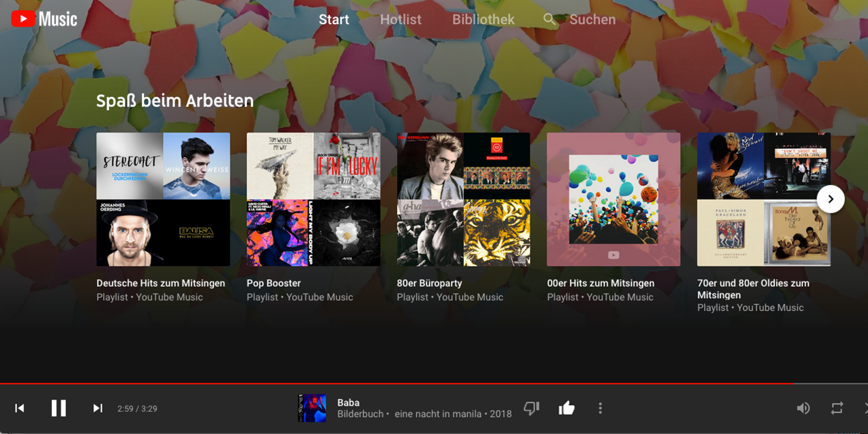Open the Bilderbuch artist link
This screenshot has height=434, width=868.
[360, 414]
